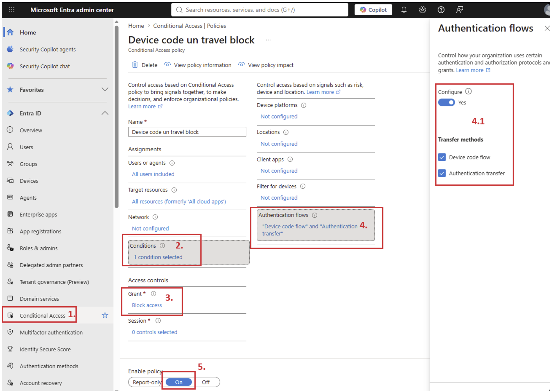This screenshot has width=551, height=392.
Task: Open the Authentication flows condition value
Action: (x=310, y=230)
